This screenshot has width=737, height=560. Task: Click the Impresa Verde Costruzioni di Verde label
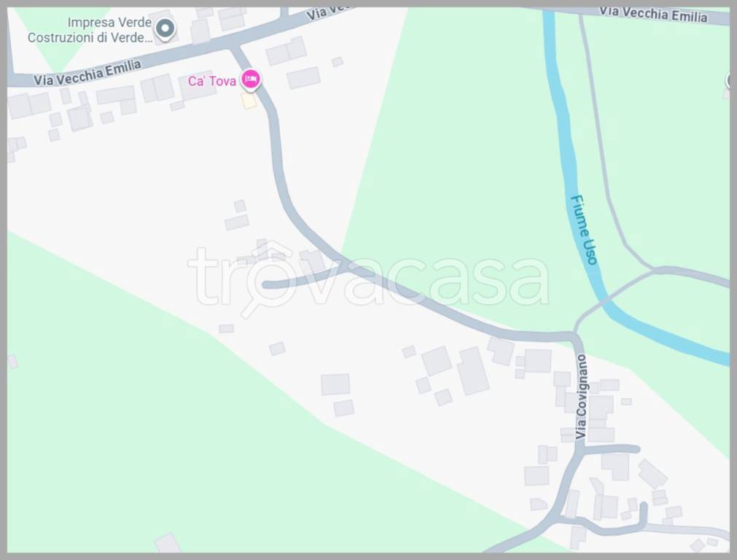click(90, 30)
